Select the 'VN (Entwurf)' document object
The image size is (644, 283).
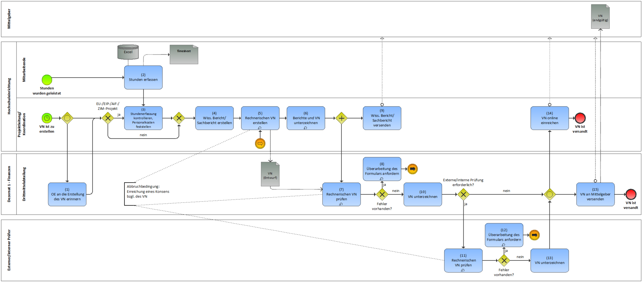pyautogui.click(x=270, y=174)
